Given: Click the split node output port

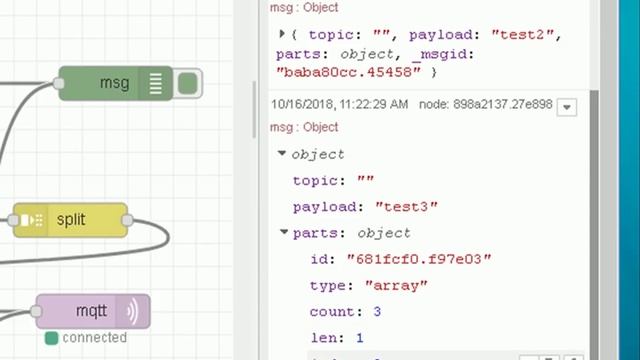Looking at the screenshot, I should [127, 220].
